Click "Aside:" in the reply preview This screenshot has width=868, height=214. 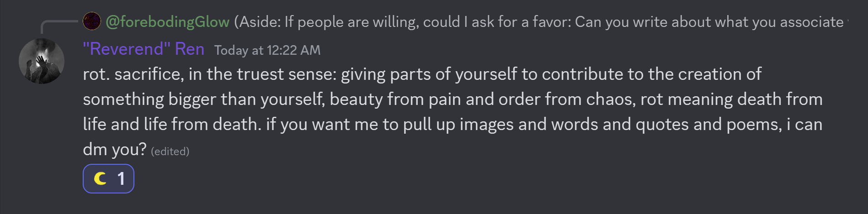click(x=260, y=22)
